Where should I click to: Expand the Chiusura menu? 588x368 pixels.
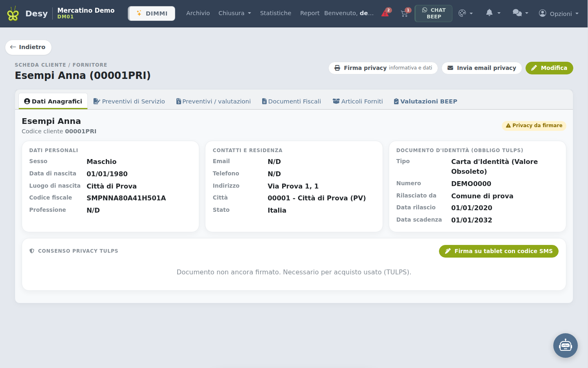click(235, 13)
